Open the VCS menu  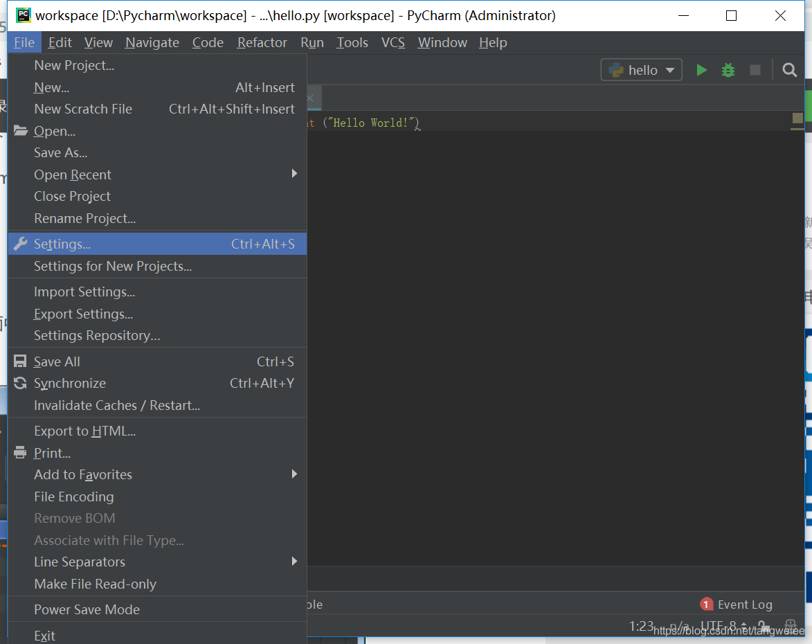[393, 42]
